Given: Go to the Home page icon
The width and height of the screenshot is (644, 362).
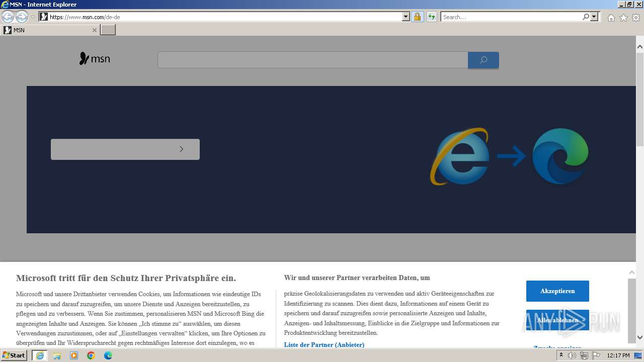Looking at the screenshot, I should point(611,18).
